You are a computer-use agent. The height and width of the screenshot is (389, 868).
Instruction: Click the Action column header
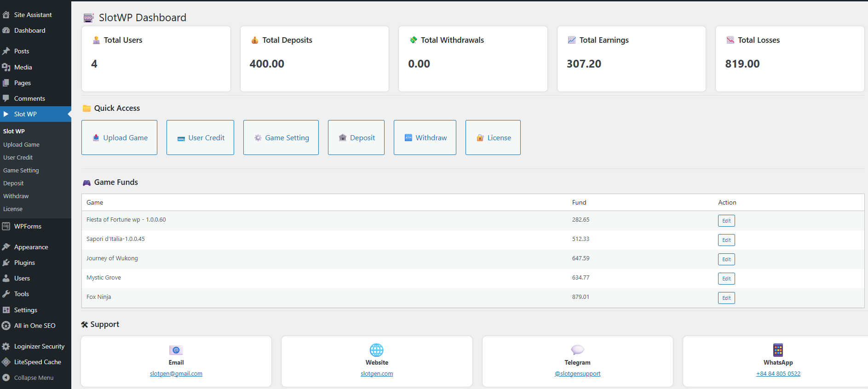click(x=727, y=202)
